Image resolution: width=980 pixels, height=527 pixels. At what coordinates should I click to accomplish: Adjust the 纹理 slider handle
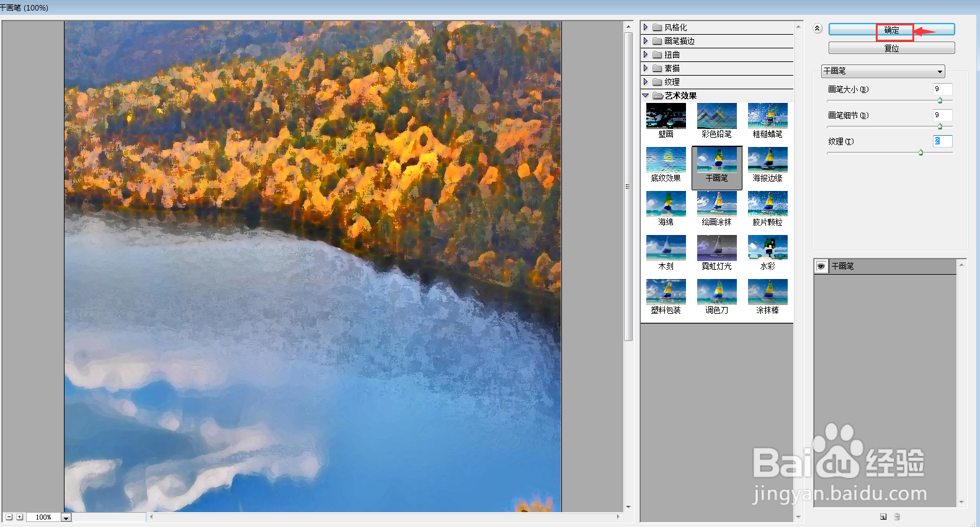tap(920, 153)
